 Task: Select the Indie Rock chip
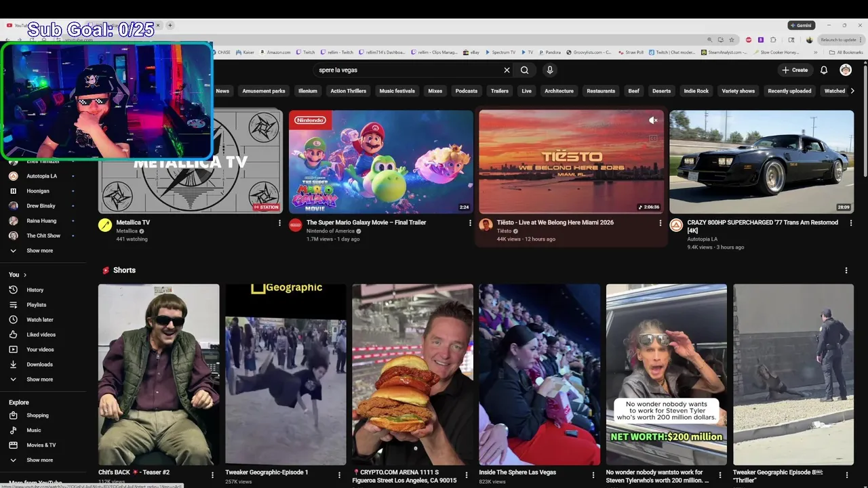(696, 91)
